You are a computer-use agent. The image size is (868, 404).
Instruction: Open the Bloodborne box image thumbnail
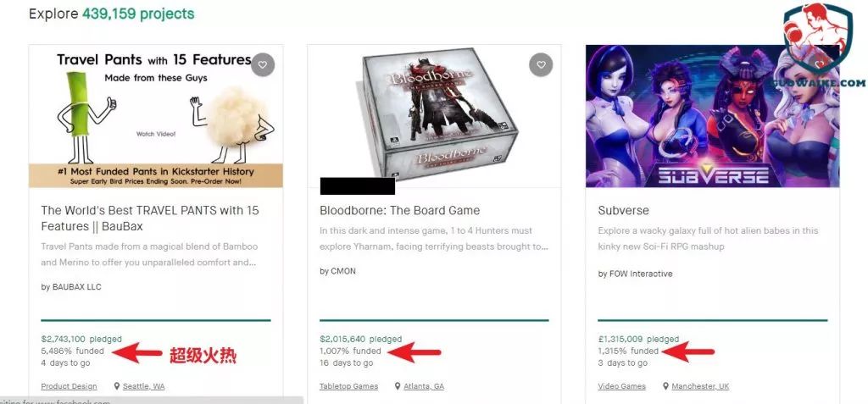(x=435, y=116)
